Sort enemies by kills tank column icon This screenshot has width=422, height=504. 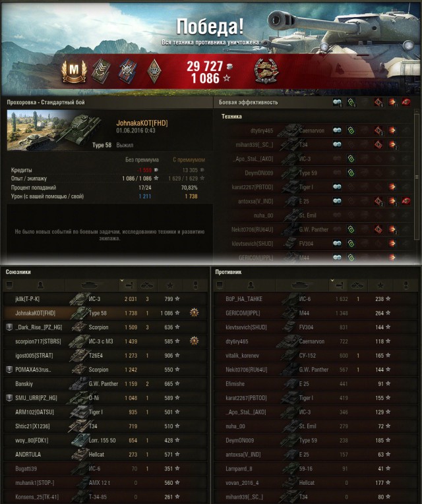[x=357, y=285]
